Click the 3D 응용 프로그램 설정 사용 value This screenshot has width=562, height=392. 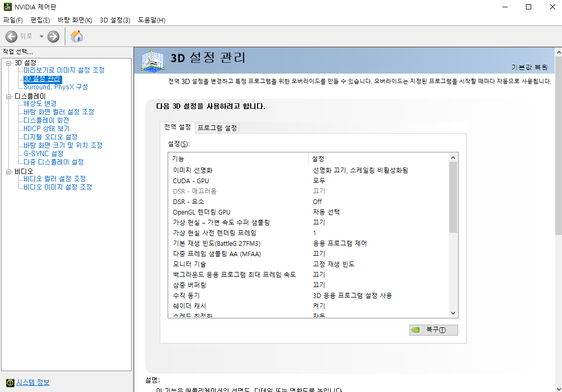[x=353, y=295]
